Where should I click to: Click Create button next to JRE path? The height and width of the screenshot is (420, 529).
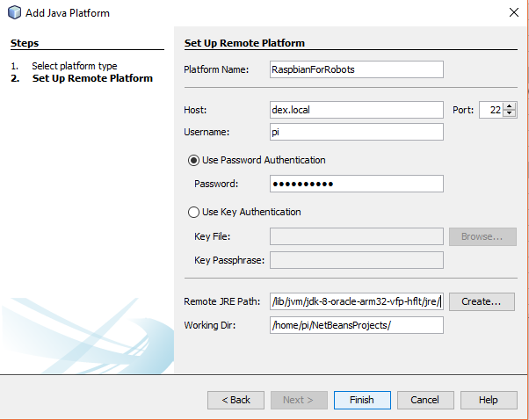point(482,301)
